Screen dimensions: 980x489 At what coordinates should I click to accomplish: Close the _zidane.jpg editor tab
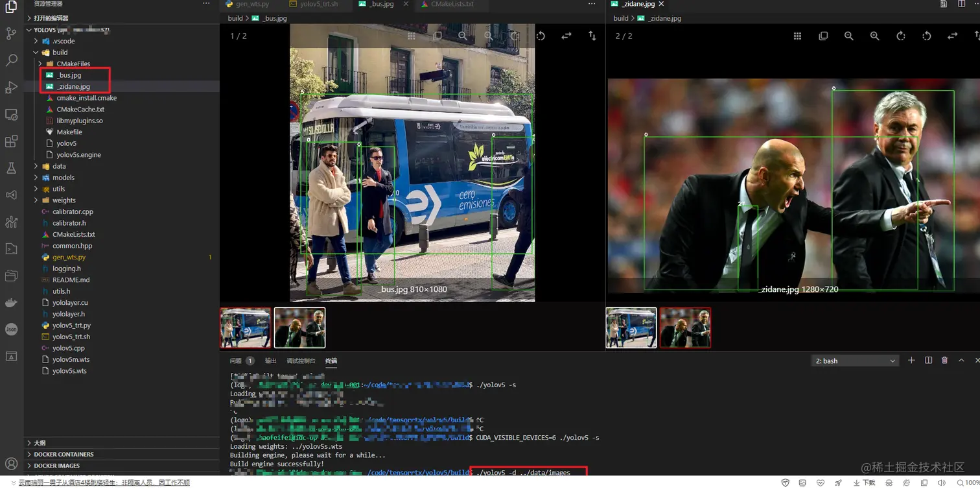coord(661,4)
